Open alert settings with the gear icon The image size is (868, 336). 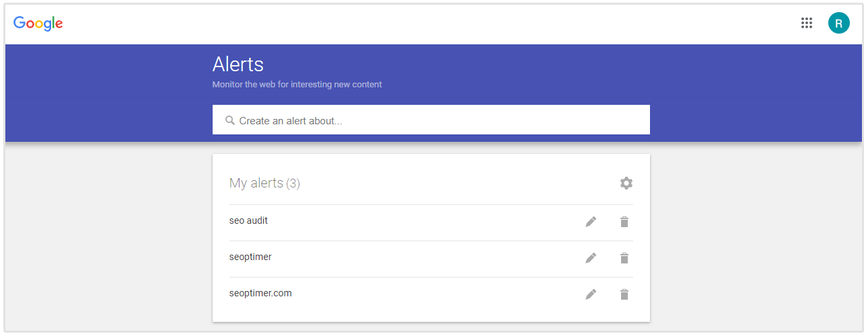pos(626,183)
